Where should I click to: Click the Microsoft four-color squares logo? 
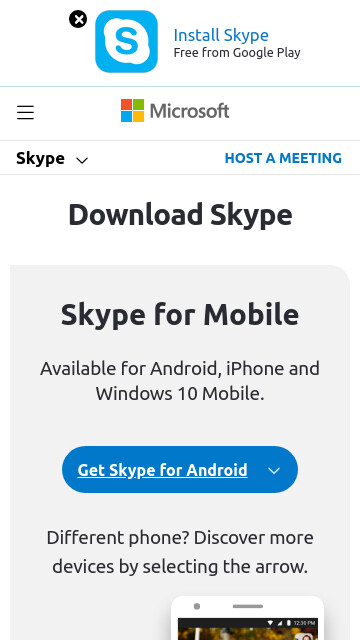[x=132, y=111]
